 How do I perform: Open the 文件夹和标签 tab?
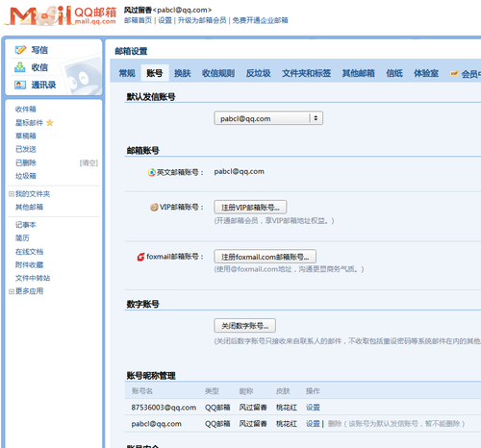point(307,73)
